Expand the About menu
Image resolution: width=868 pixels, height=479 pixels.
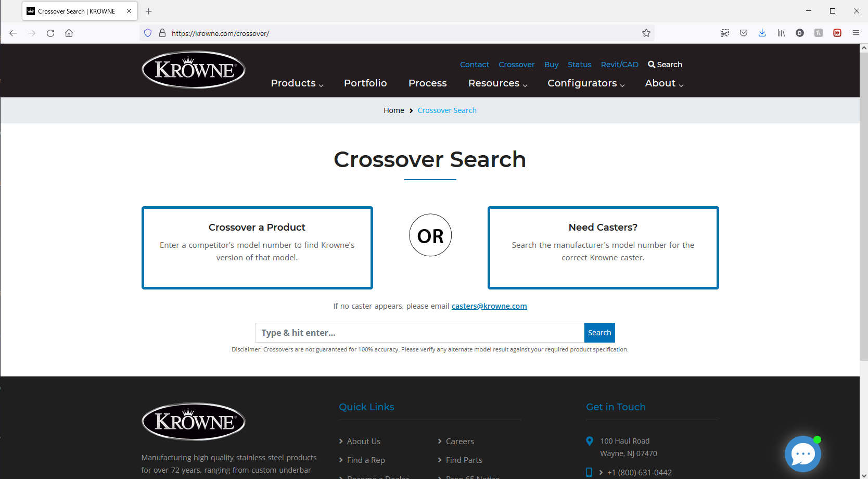(x=665, y=83)
